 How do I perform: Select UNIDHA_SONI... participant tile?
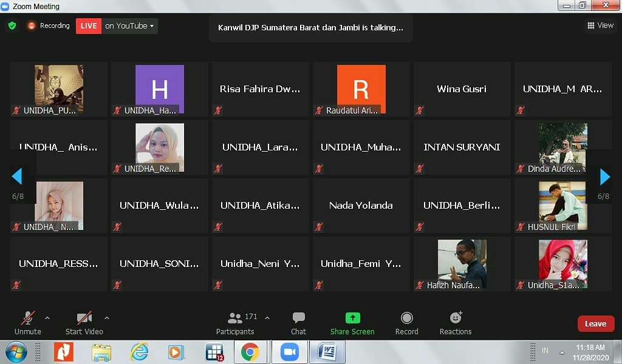(160, 264)
